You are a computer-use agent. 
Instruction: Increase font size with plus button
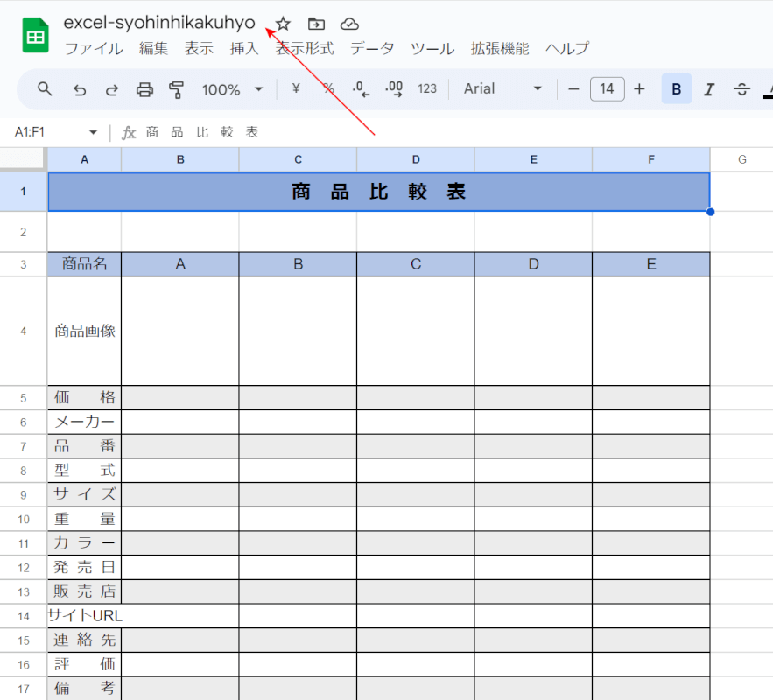(x=639, y=88)
